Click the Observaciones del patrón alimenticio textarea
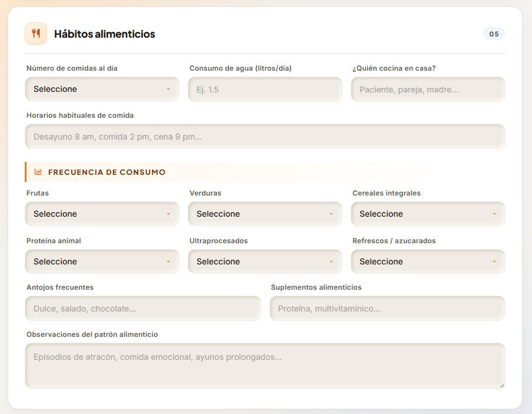Viewport: 532px width, 414px height. (x=265, y=366)
